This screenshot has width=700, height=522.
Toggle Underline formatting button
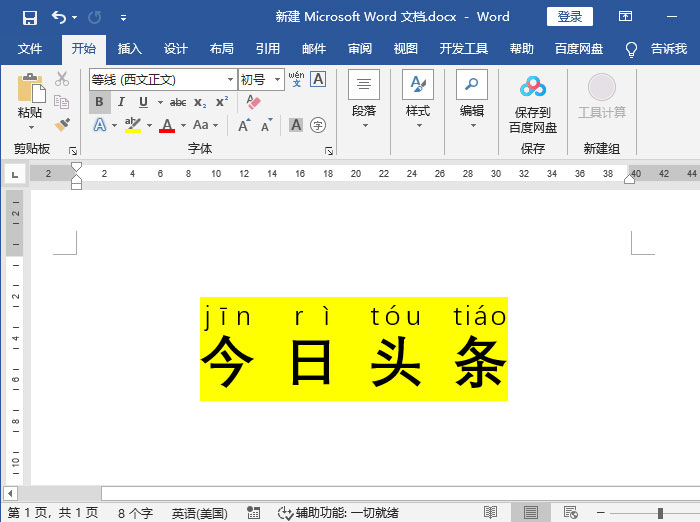143,102
